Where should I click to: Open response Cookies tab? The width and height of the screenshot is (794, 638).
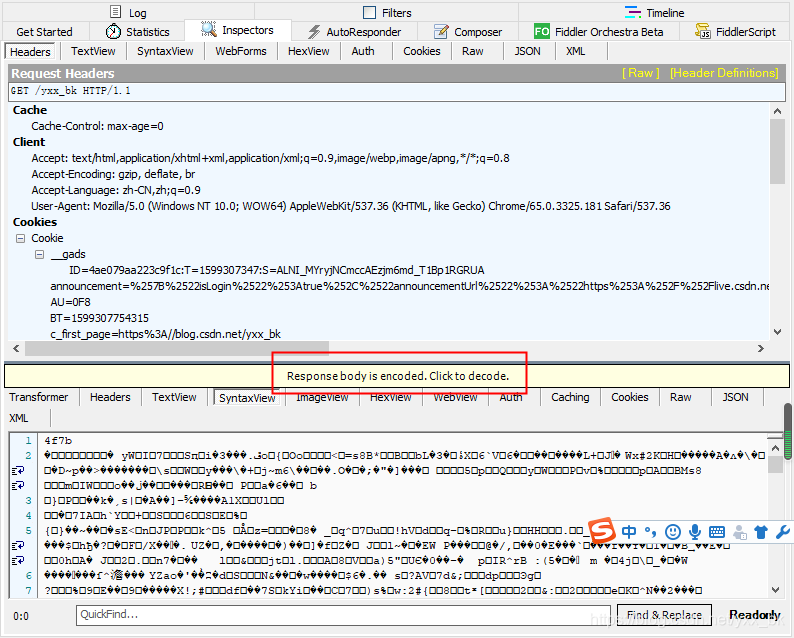point(629,397)
